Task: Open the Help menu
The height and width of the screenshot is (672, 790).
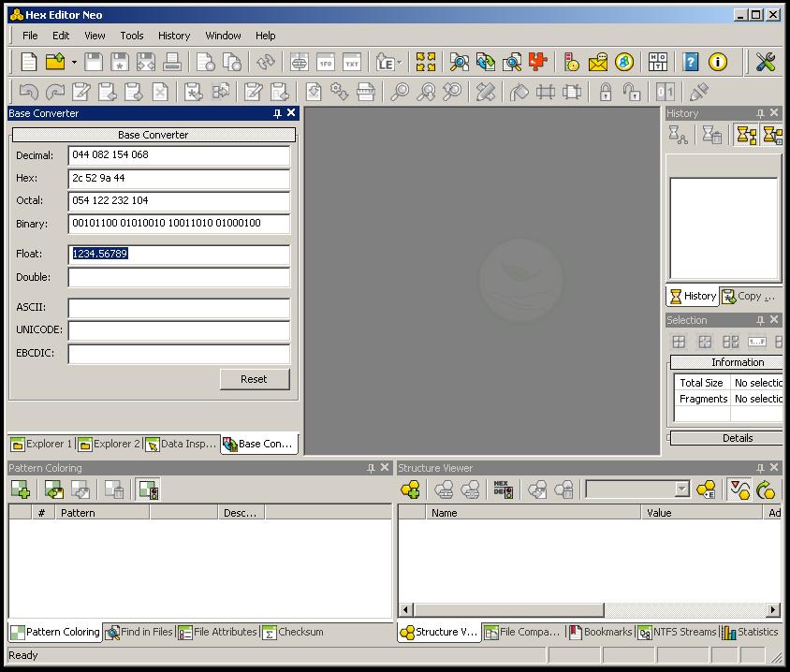Action: (x=265, y=36)
